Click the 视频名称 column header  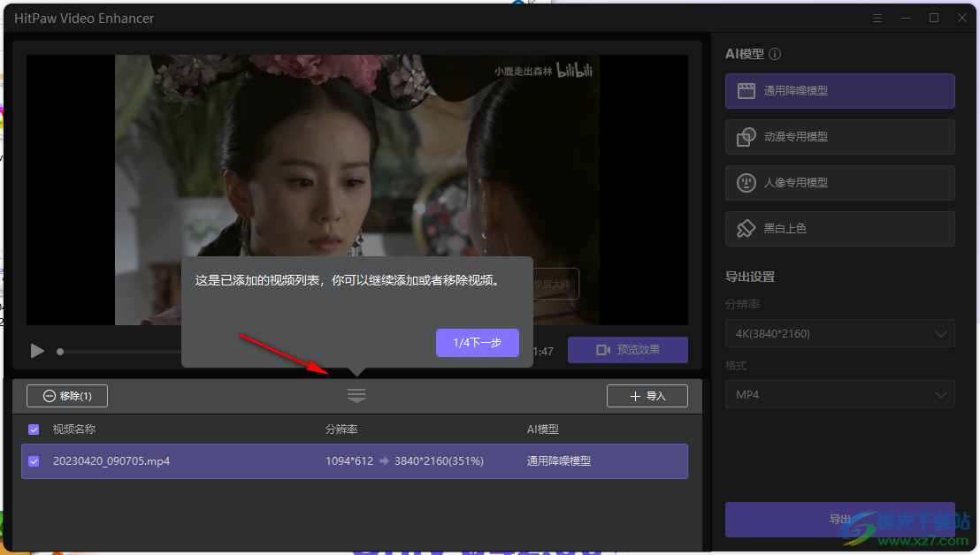(x=73, y=430)
